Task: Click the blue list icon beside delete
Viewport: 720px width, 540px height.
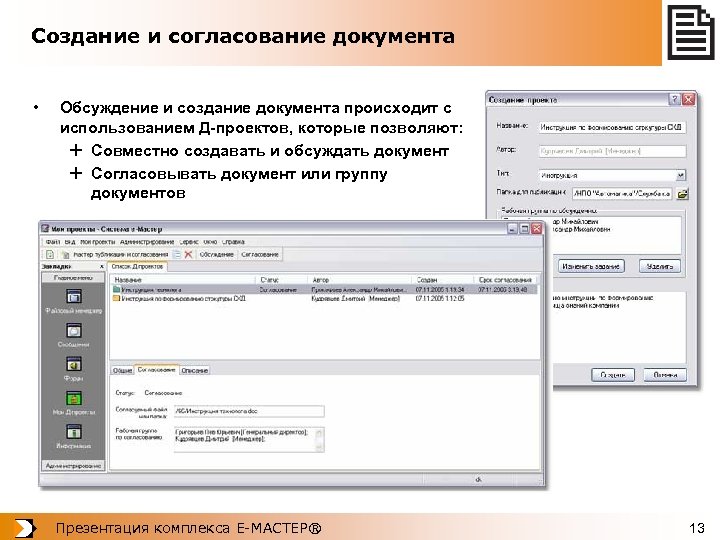Action: [177, 254]
